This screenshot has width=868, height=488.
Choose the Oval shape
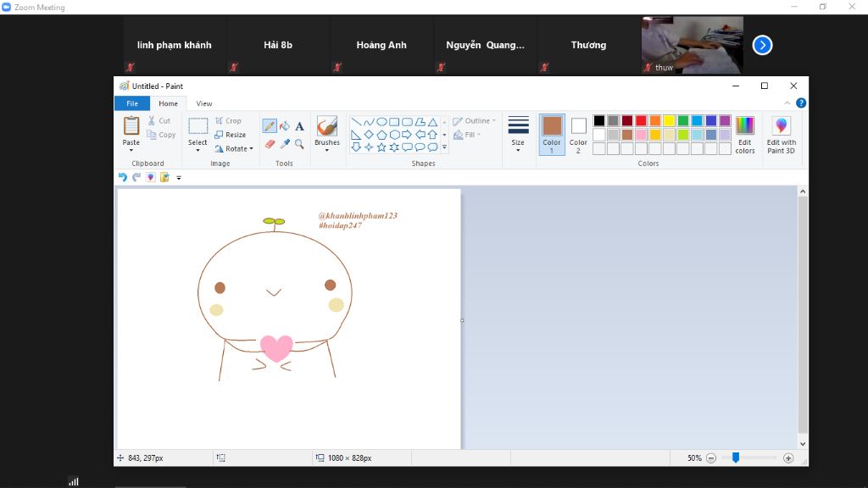click(381, 122)
